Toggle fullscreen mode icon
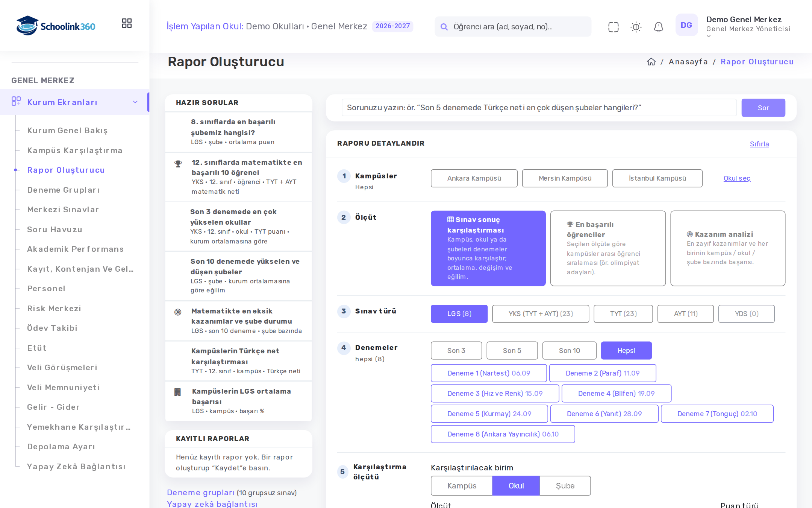This screenshot has width=812, height=508. (613, 27)
